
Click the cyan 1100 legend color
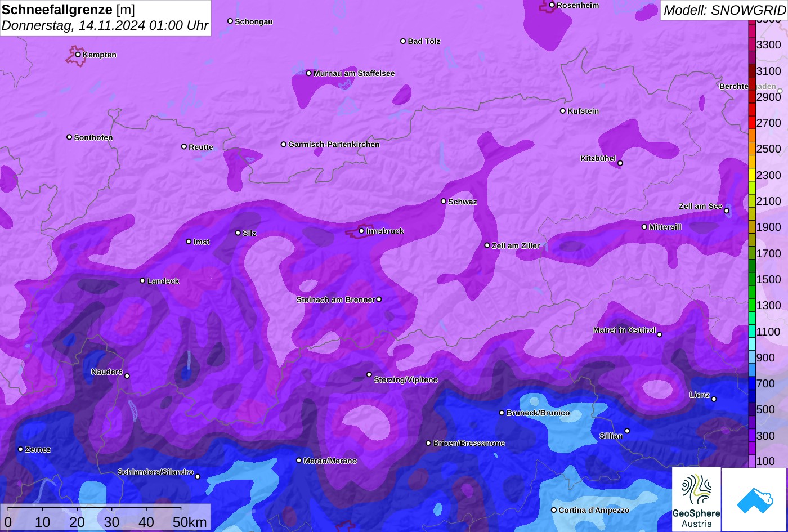pos(752,332)
